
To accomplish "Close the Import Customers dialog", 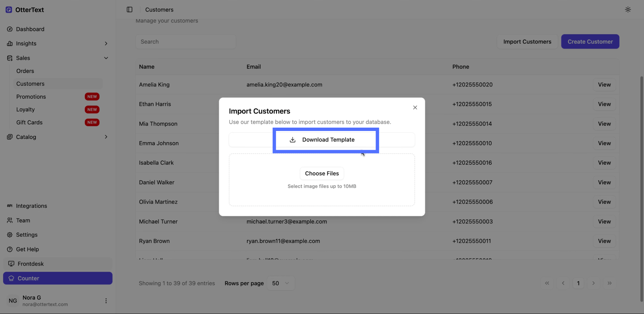I will point(415,107).
